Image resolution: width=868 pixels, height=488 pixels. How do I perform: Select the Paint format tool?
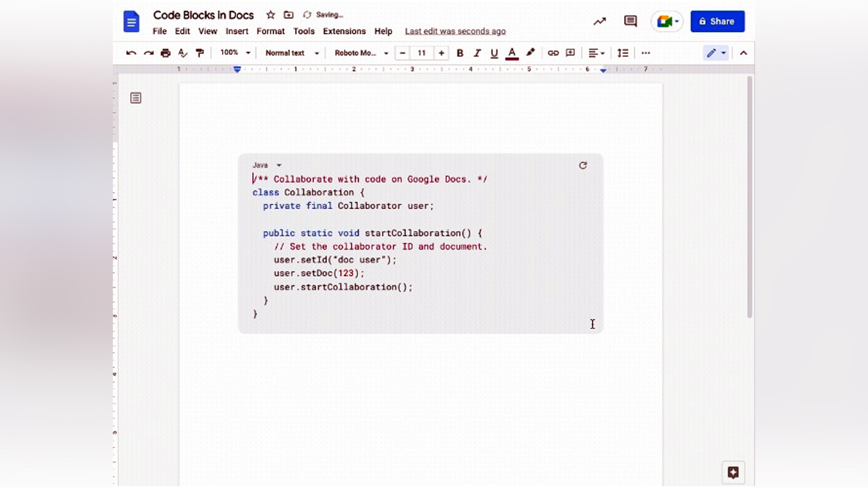(x=200, y=53)
